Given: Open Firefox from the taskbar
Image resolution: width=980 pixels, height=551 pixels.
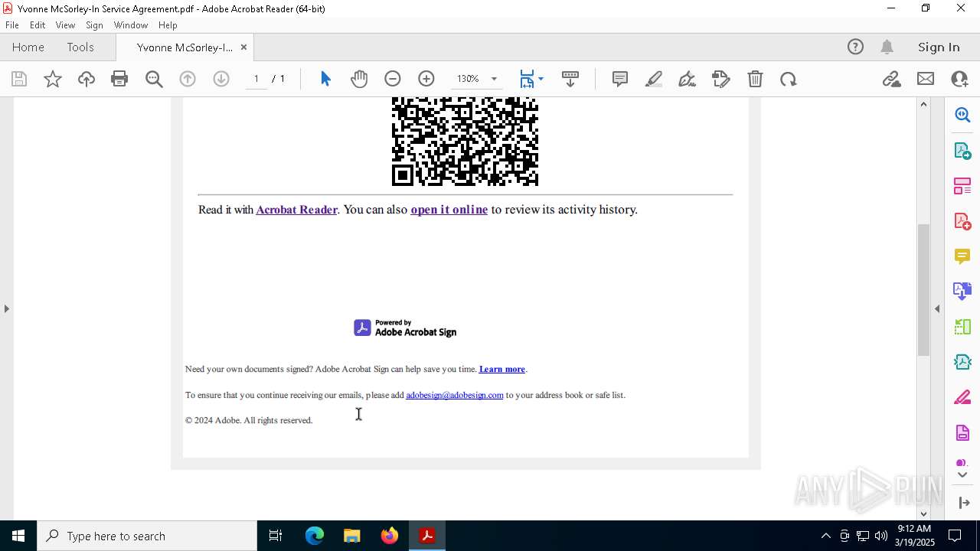Looking at the screenshot, I should (x=390, y=536).
